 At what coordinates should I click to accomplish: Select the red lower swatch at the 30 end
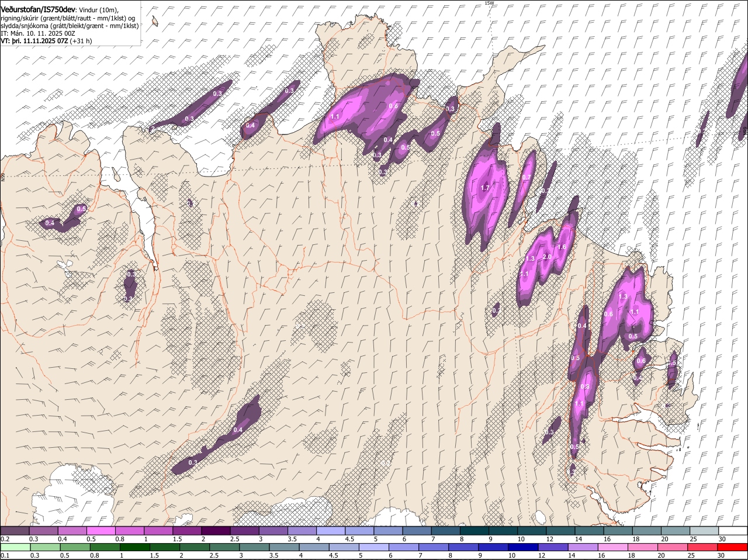[x=733, y=547]
